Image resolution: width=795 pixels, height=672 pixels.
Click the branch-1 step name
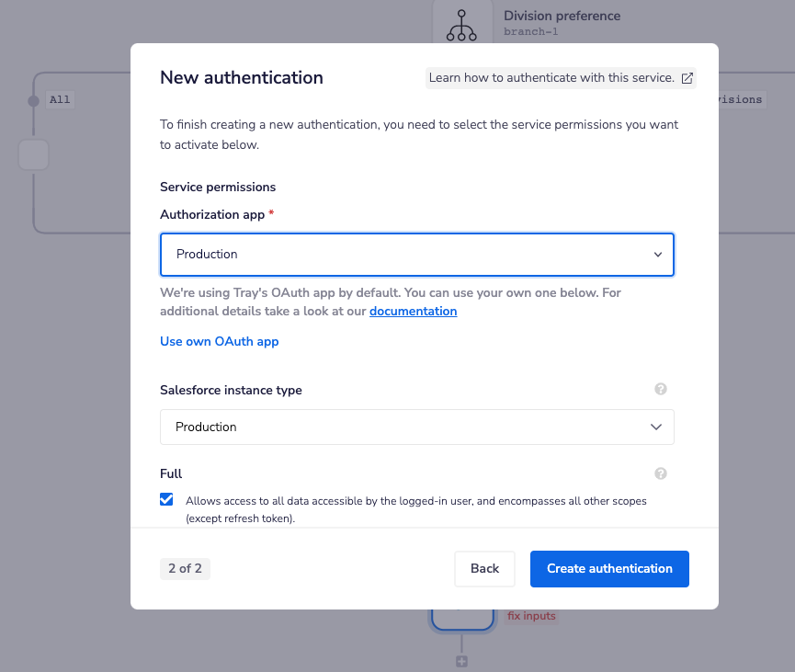530,31
